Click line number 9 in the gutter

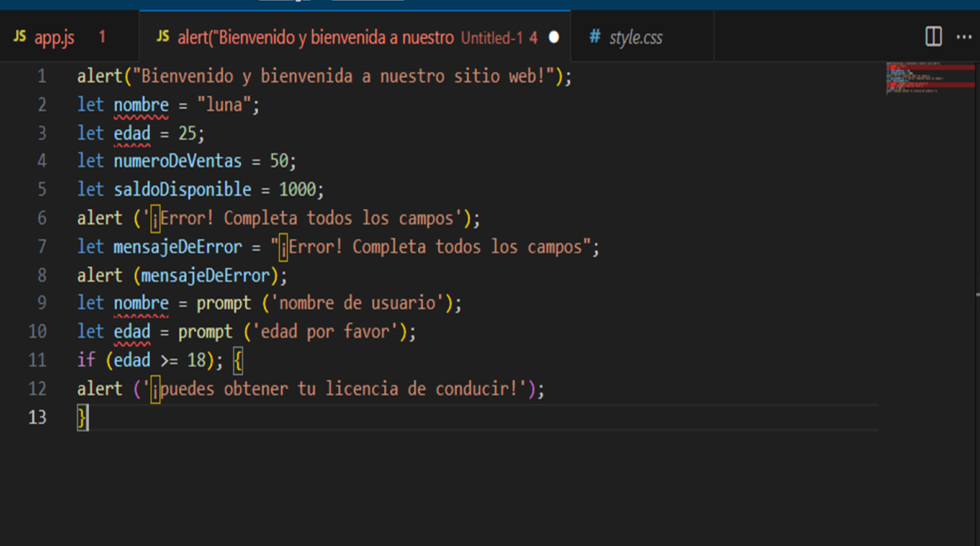[42, 303]
